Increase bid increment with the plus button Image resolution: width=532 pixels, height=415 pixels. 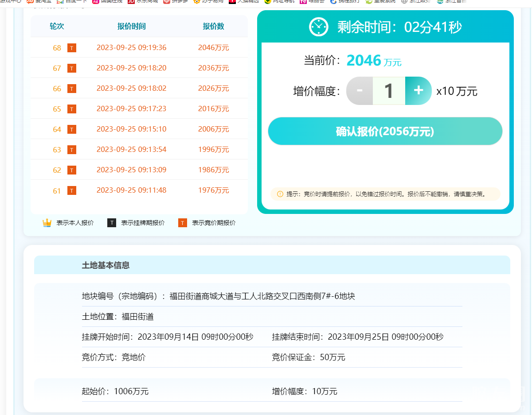[418, 91]
